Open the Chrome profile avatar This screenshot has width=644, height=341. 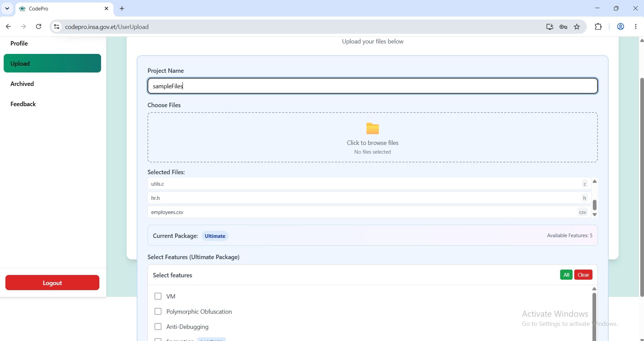pos(620,27)
